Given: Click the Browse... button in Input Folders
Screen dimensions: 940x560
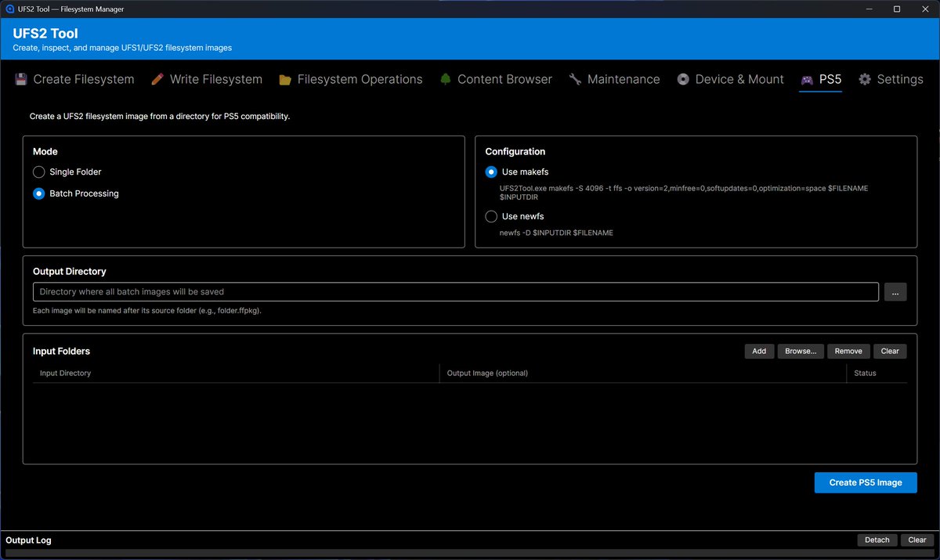Looking at the screenshot, I should pos(801,351).
